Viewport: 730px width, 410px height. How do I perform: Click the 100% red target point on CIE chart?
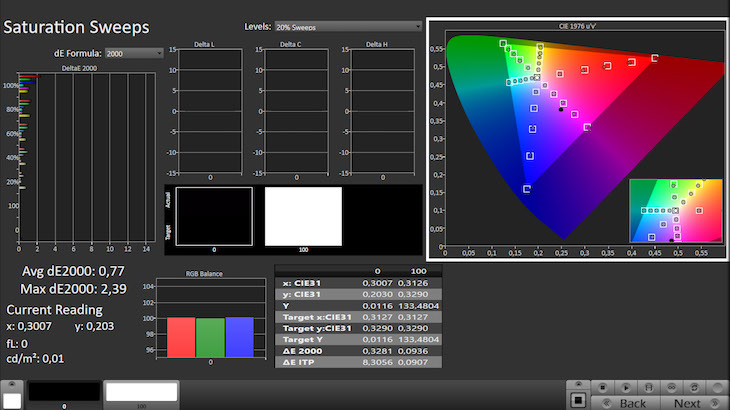coord(655,58)
